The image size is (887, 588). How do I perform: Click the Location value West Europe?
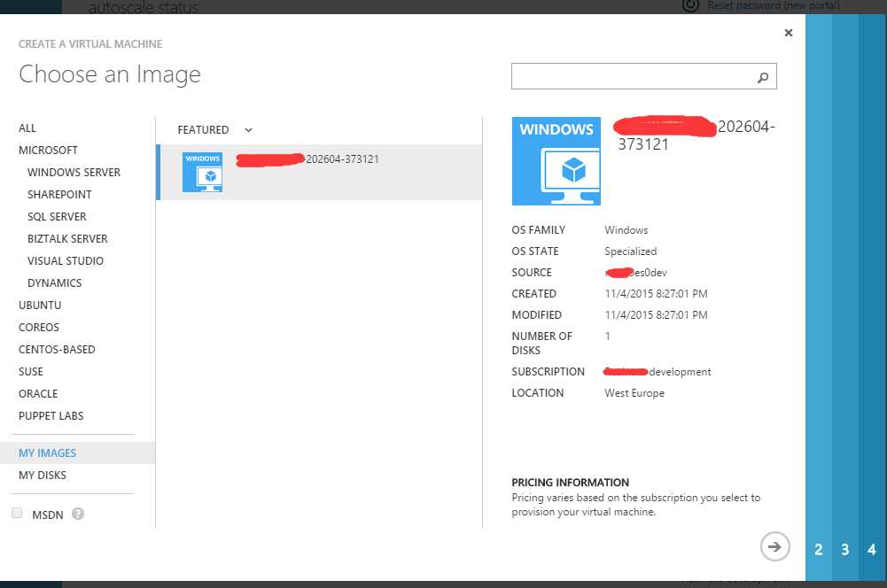634,393
